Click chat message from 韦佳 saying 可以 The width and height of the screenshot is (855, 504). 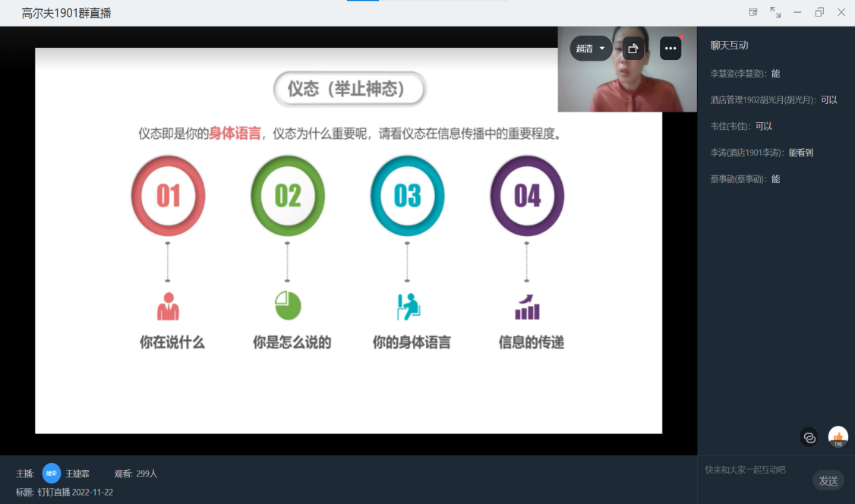[741, 126]
